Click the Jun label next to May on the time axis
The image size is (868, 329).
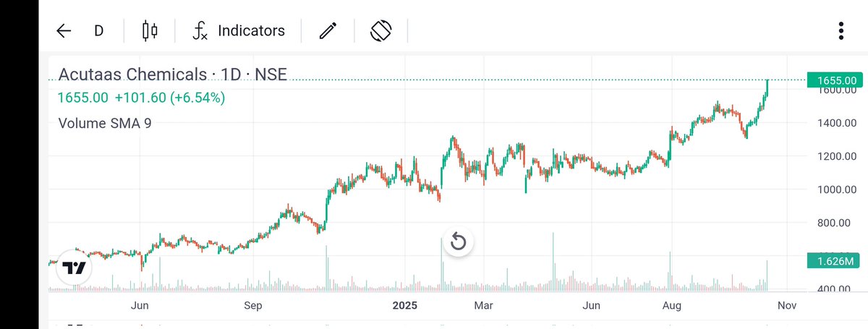(x=140, y=306)
